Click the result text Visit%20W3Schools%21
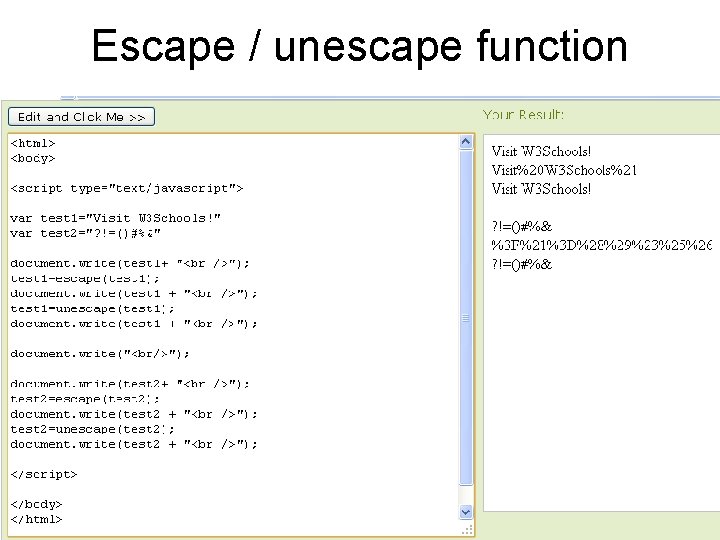The height and width of the screenshot is (540, 720). 564,170
